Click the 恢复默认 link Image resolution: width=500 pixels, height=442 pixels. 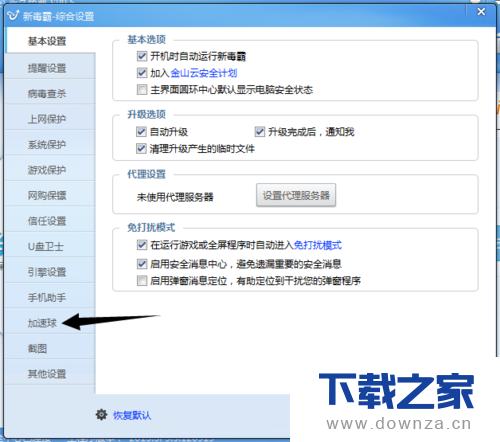click(132, 415)
